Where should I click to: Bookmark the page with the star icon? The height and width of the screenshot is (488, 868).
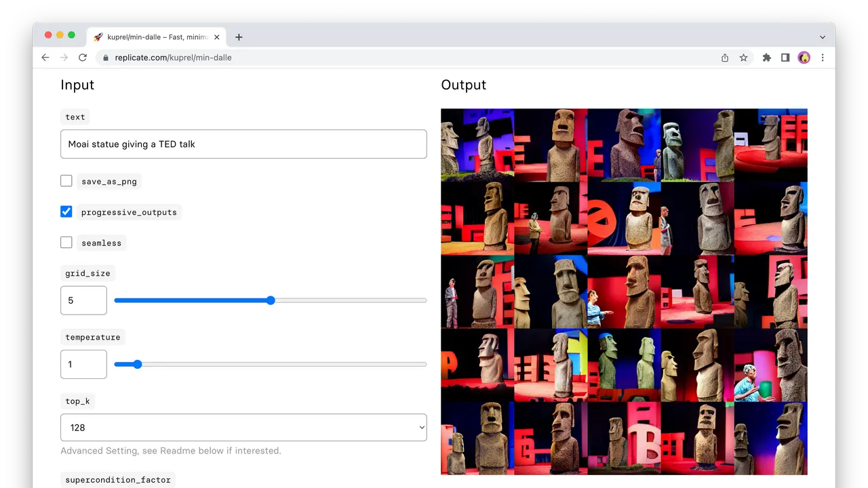tap(743, 58)
